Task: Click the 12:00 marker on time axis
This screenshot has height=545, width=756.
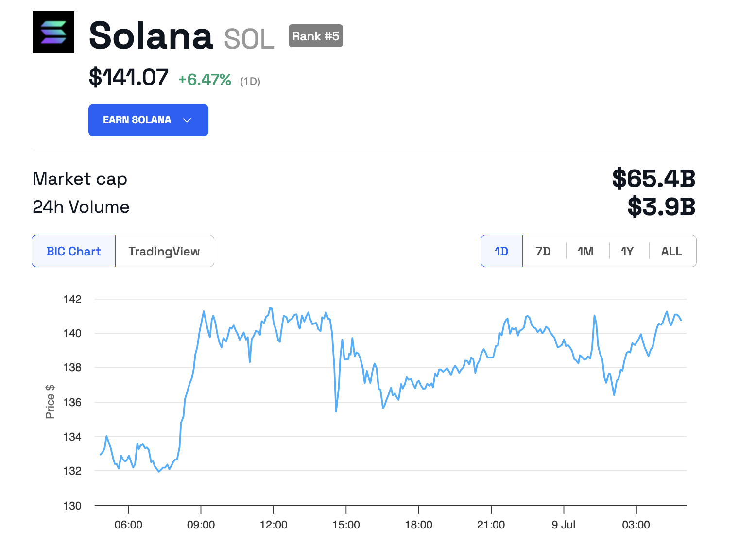Action: point(274,525)
